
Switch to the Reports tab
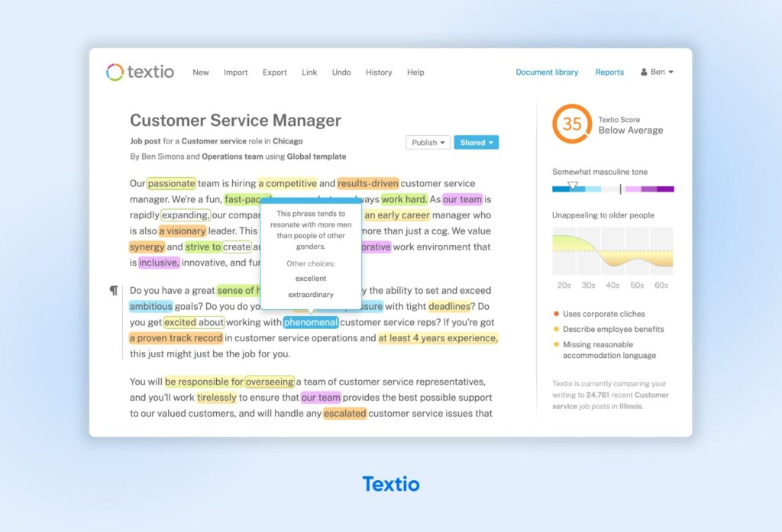609,72
